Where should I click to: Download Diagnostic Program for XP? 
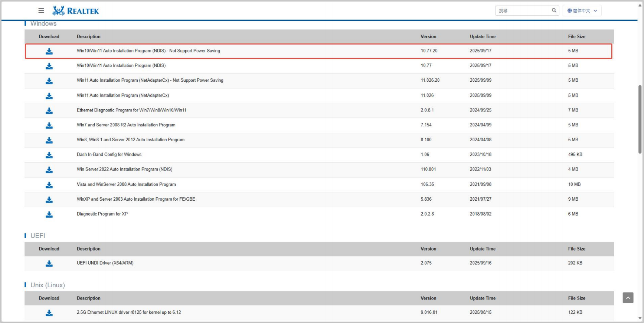pos(49,214)
